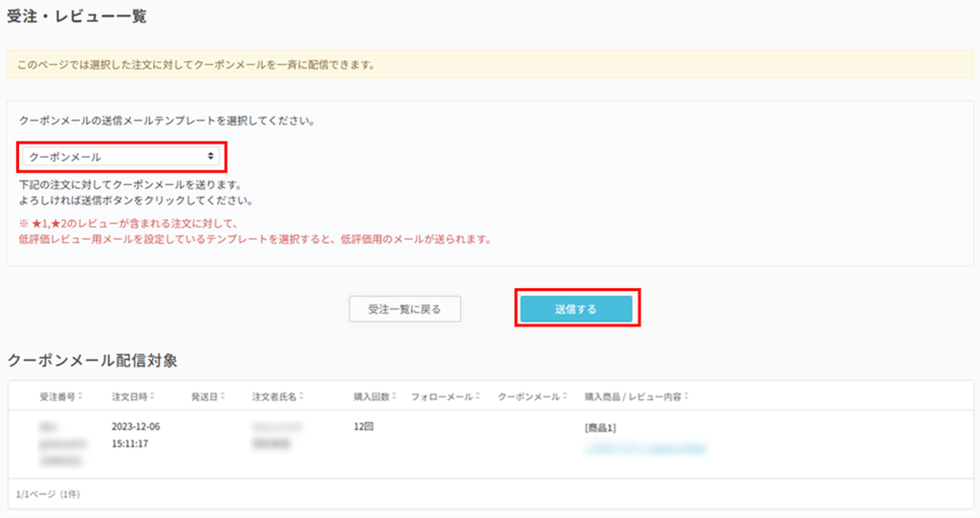
Task: Click the [商品1] product label
Action: click(600, 428)
